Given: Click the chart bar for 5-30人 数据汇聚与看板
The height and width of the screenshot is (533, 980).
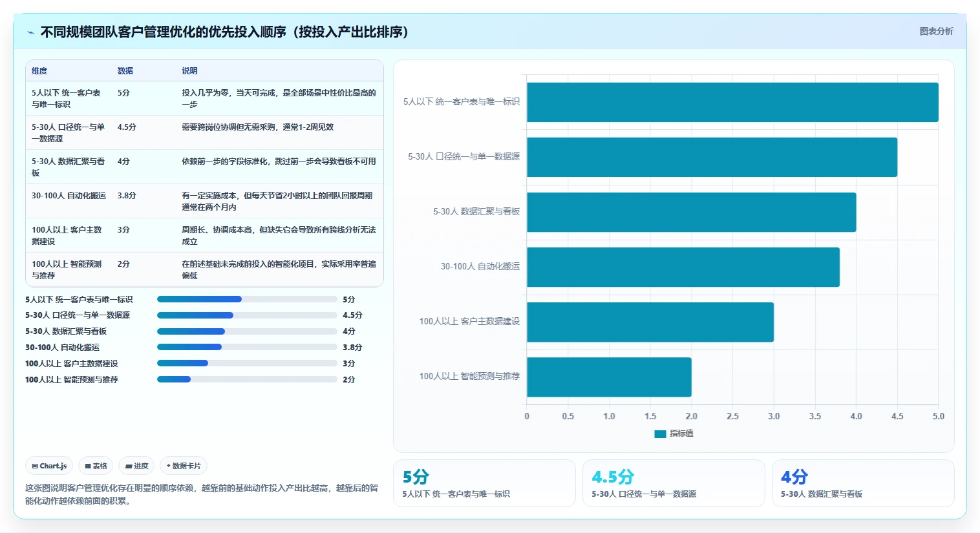Looking at the screenshot, I should click(691, 212).
